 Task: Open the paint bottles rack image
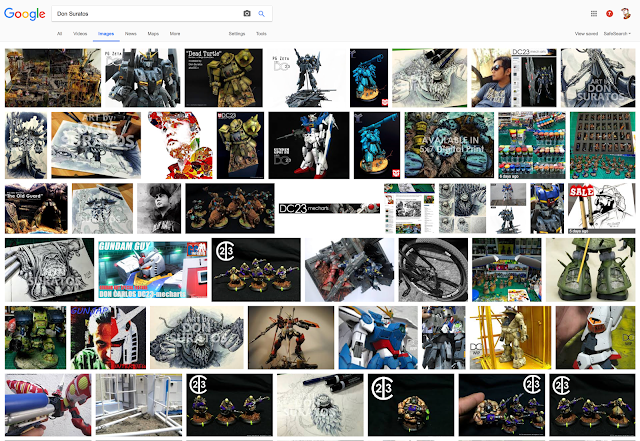coord(532,145)
